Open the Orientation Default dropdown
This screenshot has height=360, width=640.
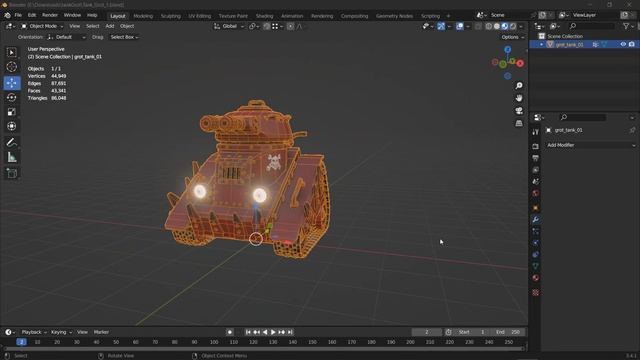(x=67, y=37)
